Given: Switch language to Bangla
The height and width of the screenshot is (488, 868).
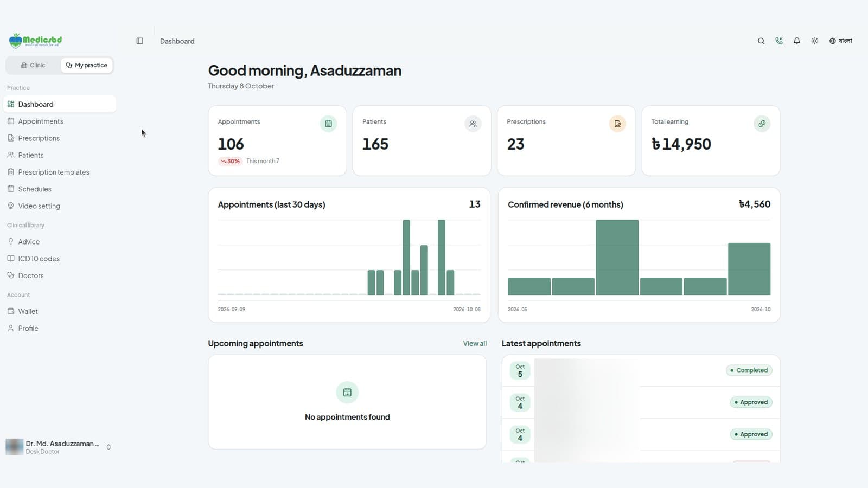Looking at the screenshot, I should click(x=840, y=41).
